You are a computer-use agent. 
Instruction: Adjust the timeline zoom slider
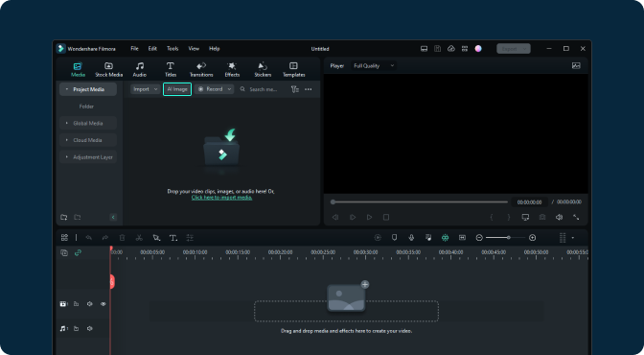coord(506,237)
